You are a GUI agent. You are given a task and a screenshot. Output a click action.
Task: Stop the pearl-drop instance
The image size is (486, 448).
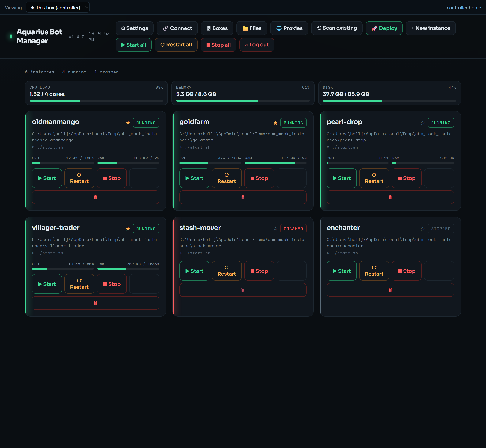[x=406, y=178]
